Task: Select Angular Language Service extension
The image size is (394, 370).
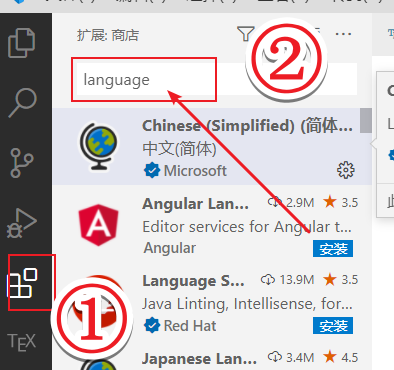Action: [212, 224]
